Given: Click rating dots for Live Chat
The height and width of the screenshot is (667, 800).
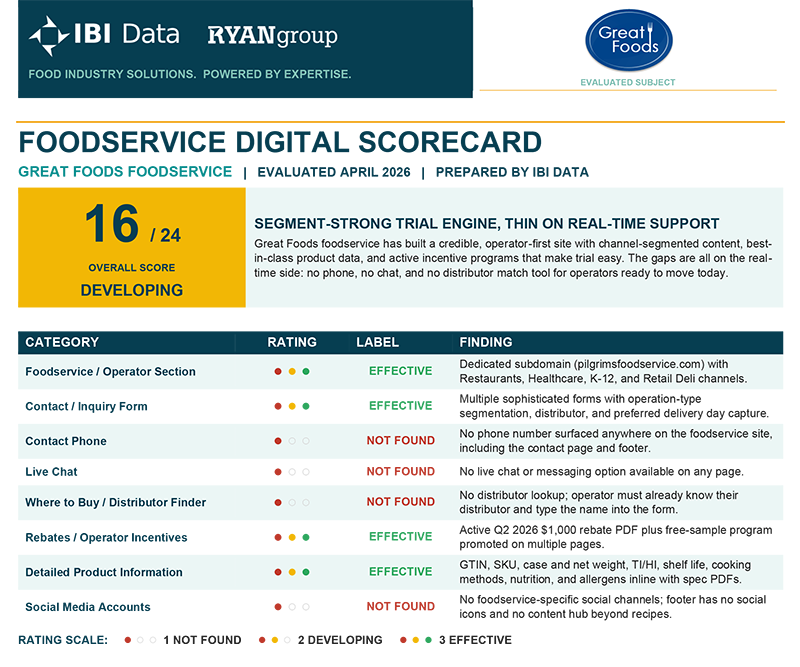Looking at the screenshot, I should (292, 472).
